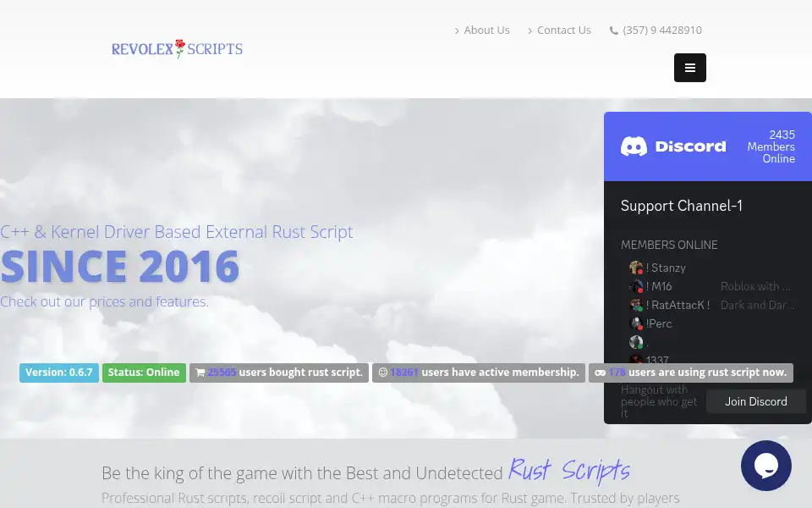The image size is (812, 508).
Task: Click Roblox with... activity status
Action: coord(755,286)
